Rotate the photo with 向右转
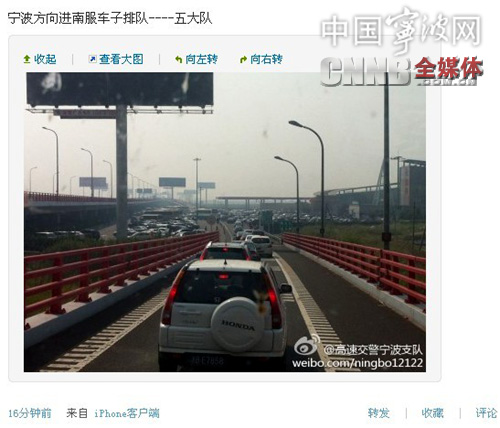500x428 pixels. point(266,59)
